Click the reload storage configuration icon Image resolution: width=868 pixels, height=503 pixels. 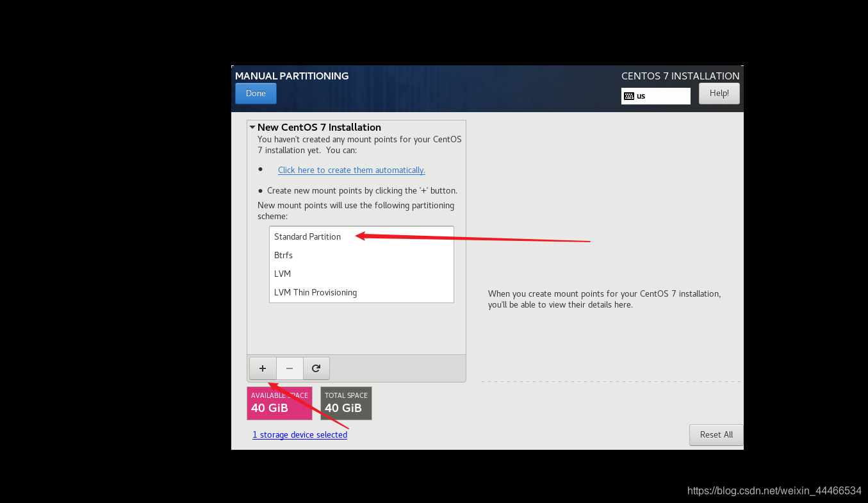[316, 368]
